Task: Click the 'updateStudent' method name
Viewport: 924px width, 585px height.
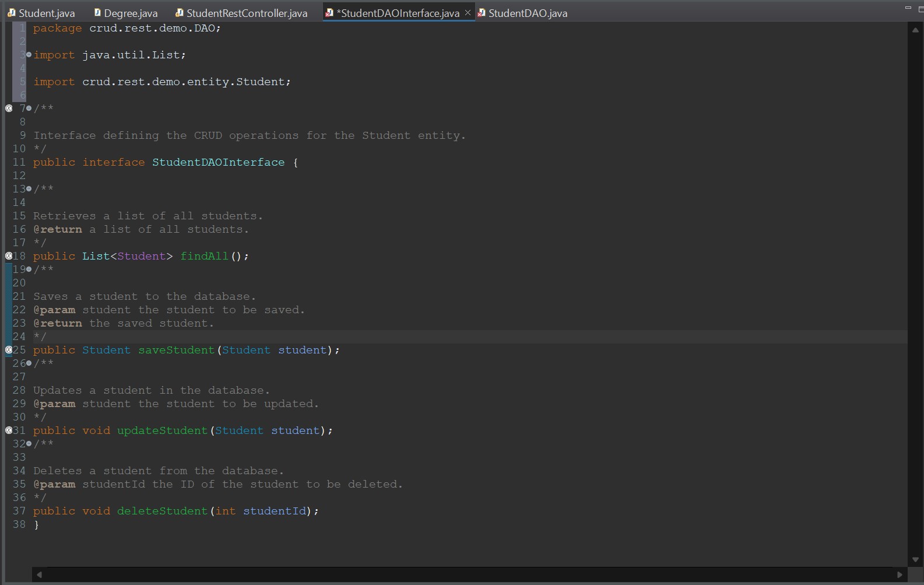Action: pyautogui.click(x=163, y=430)
